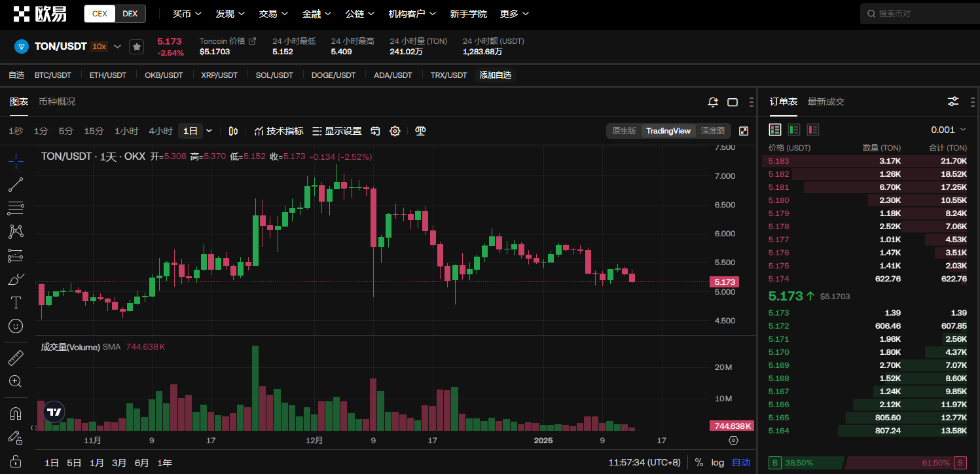Expand the TON/USDT pair selector
Viewport: 980px width, 474px height.
118,46
